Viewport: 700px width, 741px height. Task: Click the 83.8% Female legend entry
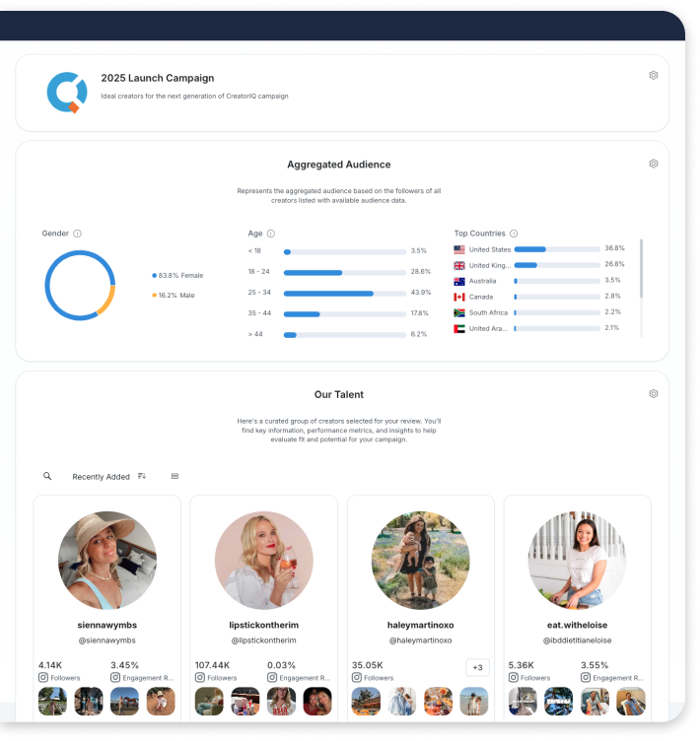click(x=177, y=276)
